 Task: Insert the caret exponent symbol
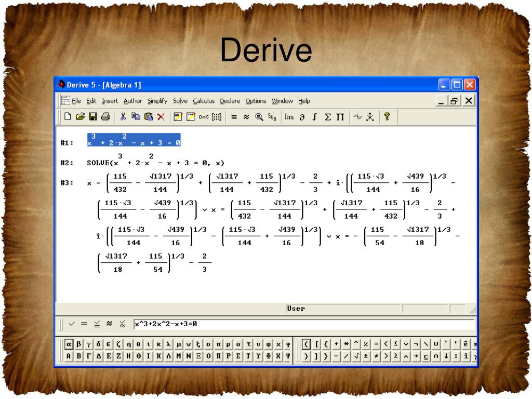(356, 344)
